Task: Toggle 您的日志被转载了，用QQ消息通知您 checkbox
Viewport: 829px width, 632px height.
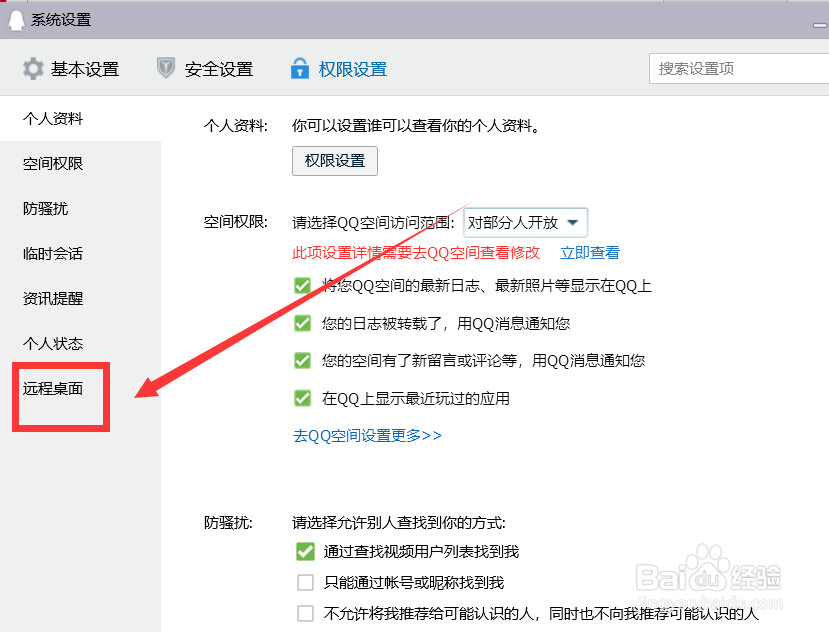Action: pos(302,323)
